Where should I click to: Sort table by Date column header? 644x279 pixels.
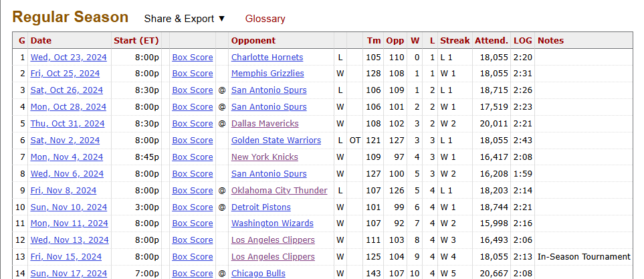(41, 41)
